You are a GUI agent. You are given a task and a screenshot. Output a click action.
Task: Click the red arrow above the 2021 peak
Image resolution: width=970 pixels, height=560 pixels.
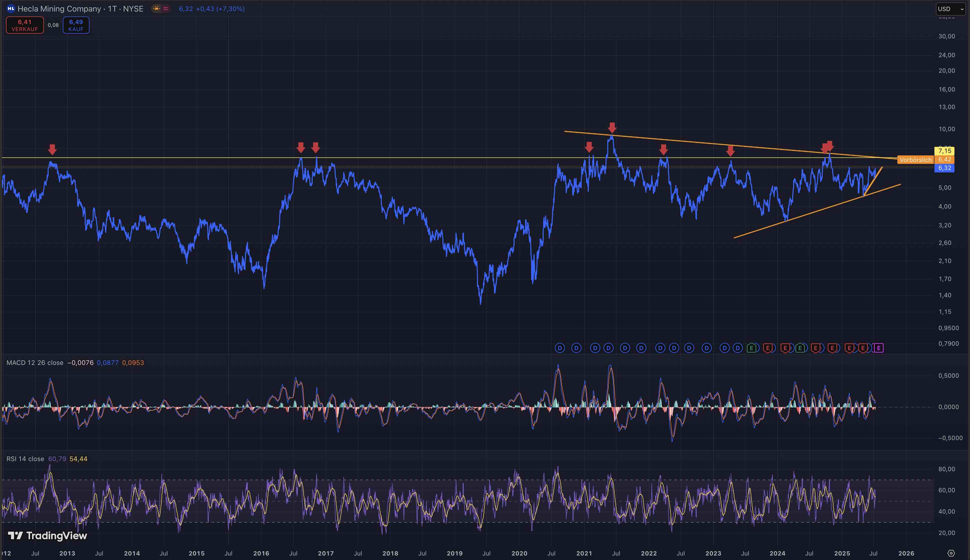[x=612, y=128]
